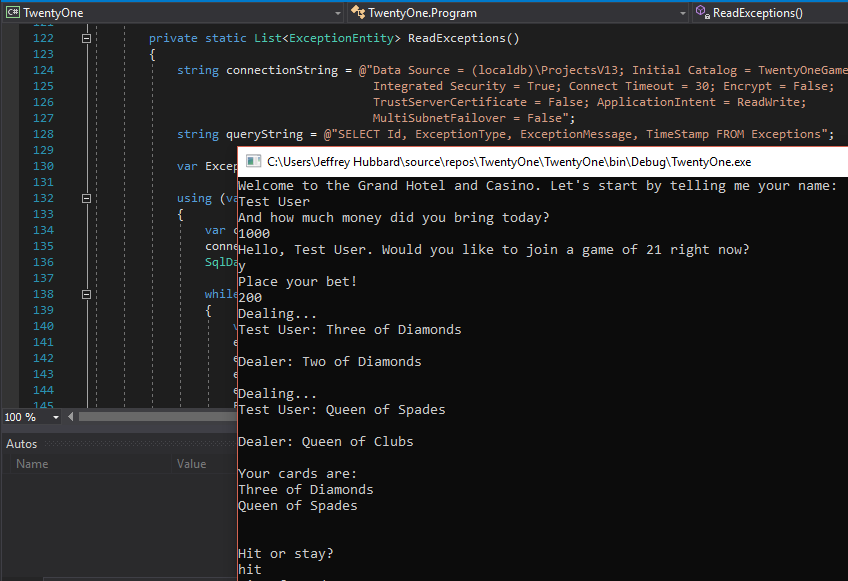Collapse the using block at line 132

(x=86, y=199)
